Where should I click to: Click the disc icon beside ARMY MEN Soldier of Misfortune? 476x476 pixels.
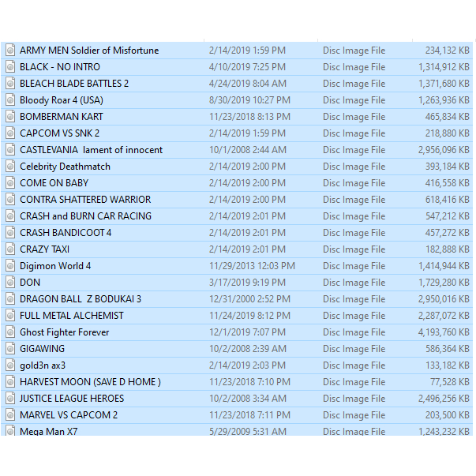[x=10, y=51]
